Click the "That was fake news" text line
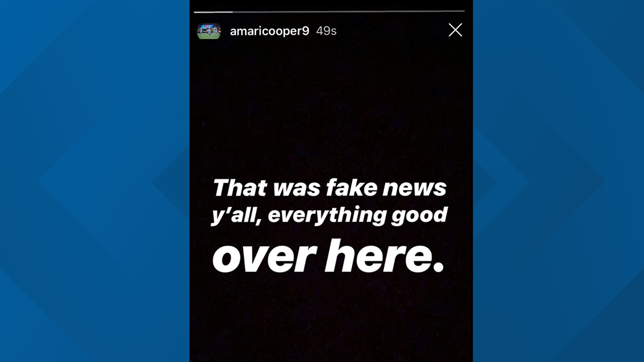 pyautogui.click(x=329, y=188)
